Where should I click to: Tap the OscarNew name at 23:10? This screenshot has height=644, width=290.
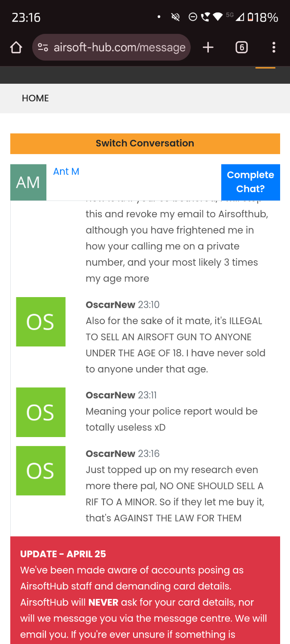(110, 305)
